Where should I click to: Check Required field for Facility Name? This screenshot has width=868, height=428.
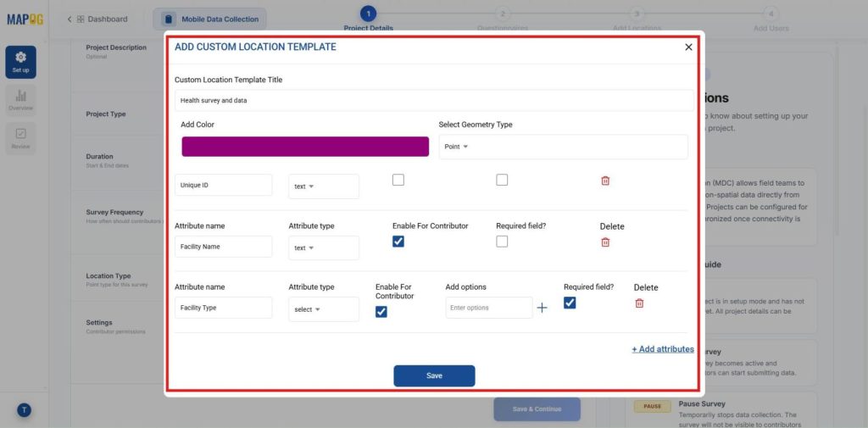pos(502,242)
